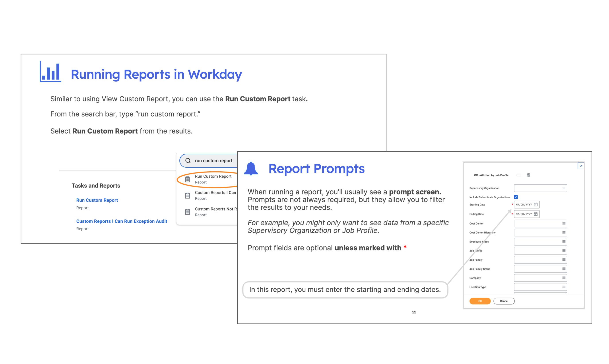Image resolution: width=609 pixels, height=364 pixels.
Task: Open the Run Custom Report link under Tasks and Reports
Action: (97, 200)
